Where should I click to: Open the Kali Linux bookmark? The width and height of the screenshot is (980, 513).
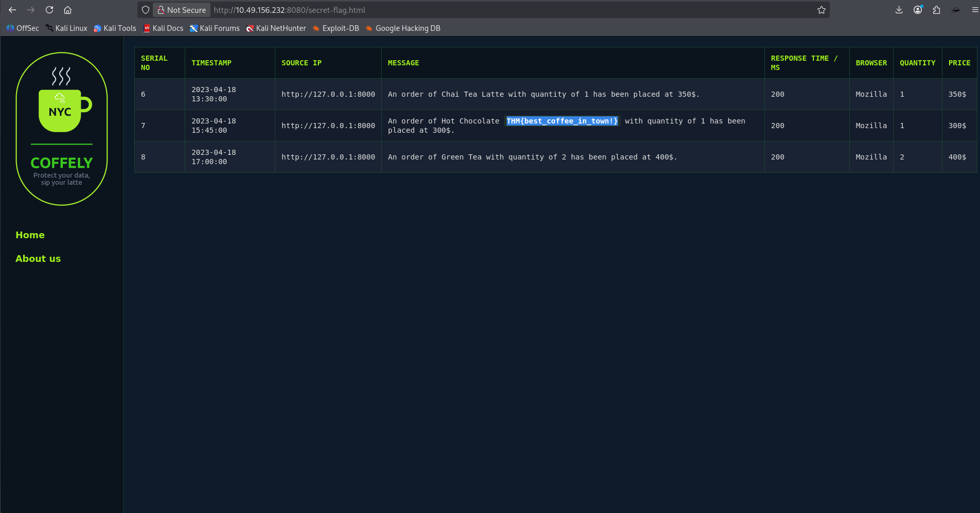point(66,28)
